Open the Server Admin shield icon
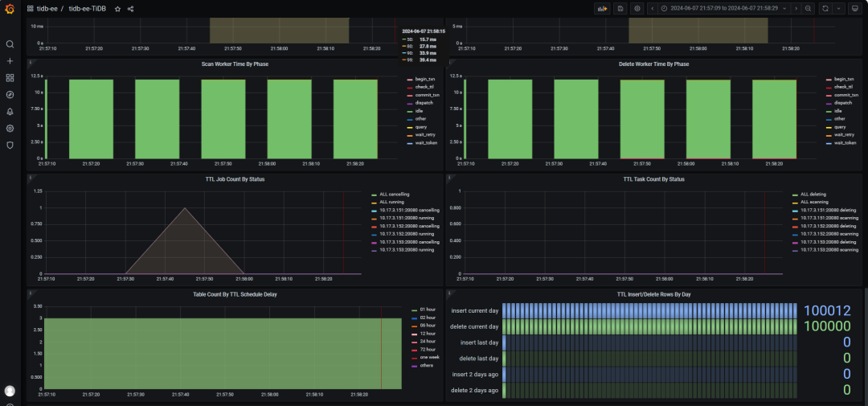This screenshot has height=406, width=868. pyautogui.click(x=10, y=146)
